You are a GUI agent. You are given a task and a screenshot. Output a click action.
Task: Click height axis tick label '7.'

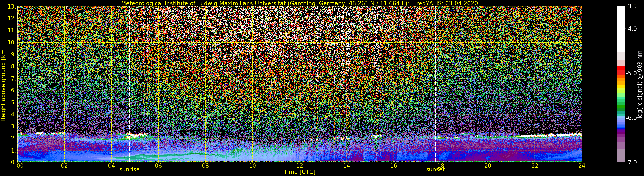coord(13,79)
